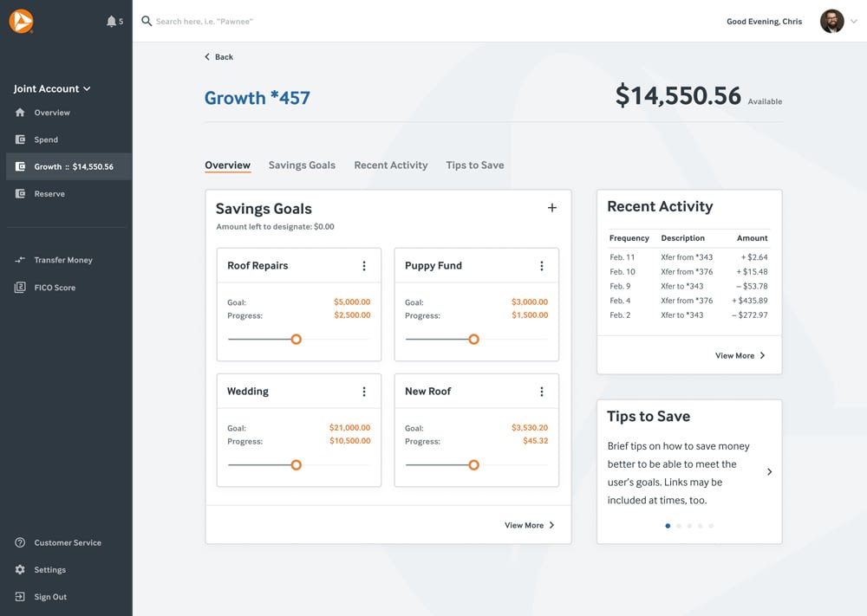
Task: Select third tips carousel dot
Action: (x=689, y=526)
